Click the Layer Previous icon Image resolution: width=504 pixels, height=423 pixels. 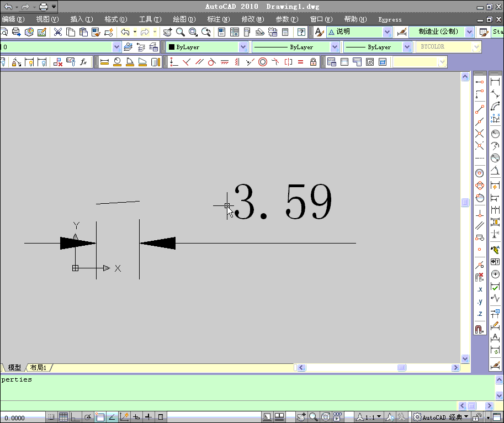(140, 47)
